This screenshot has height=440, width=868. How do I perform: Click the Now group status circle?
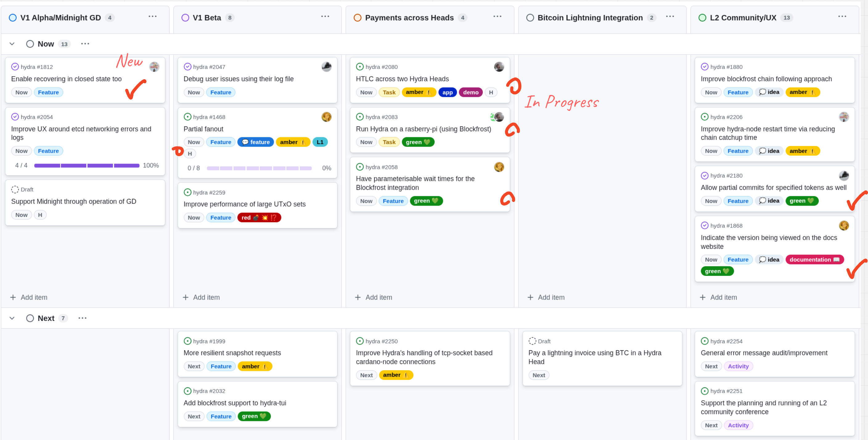(30, 44)
